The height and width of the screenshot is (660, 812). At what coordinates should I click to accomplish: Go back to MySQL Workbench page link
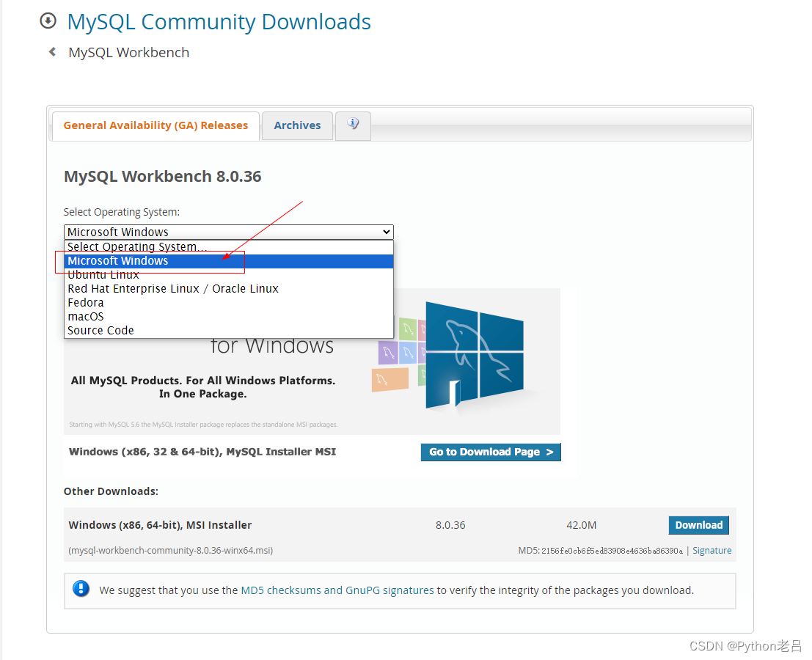(129, 52)
